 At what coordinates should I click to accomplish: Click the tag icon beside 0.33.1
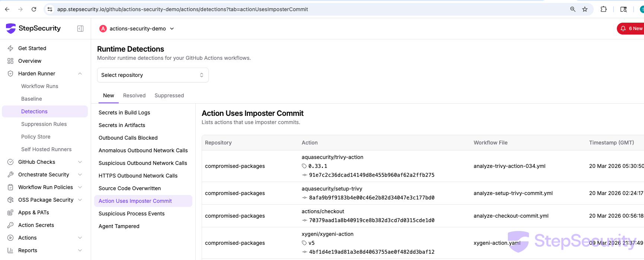click(304, 166)
